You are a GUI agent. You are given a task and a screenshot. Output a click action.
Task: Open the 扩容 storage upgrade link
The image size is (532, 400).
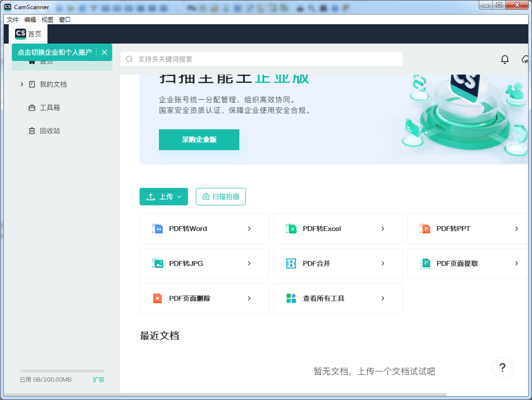pyautogui.click(x=98, y=380)
